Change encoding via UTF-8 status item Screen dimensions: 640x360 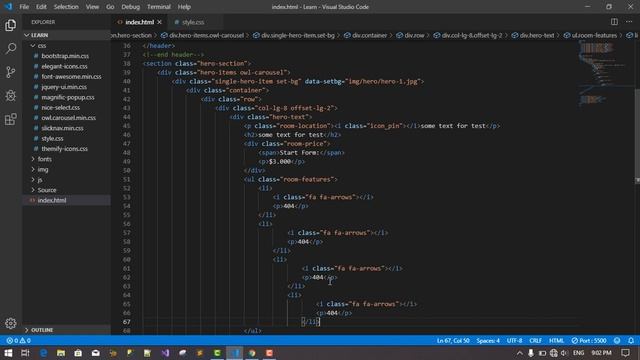pos(514,340)
